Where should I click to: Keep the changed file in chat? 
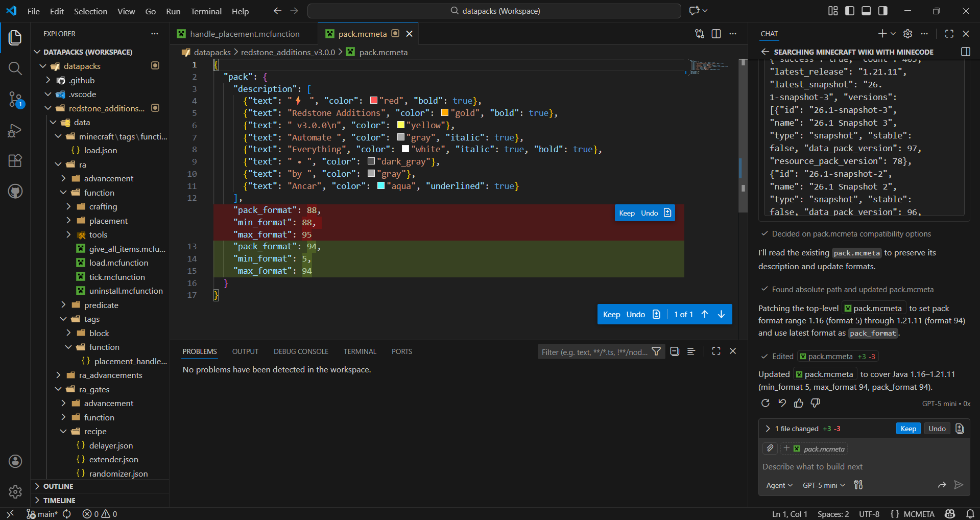tap(908, 429)
